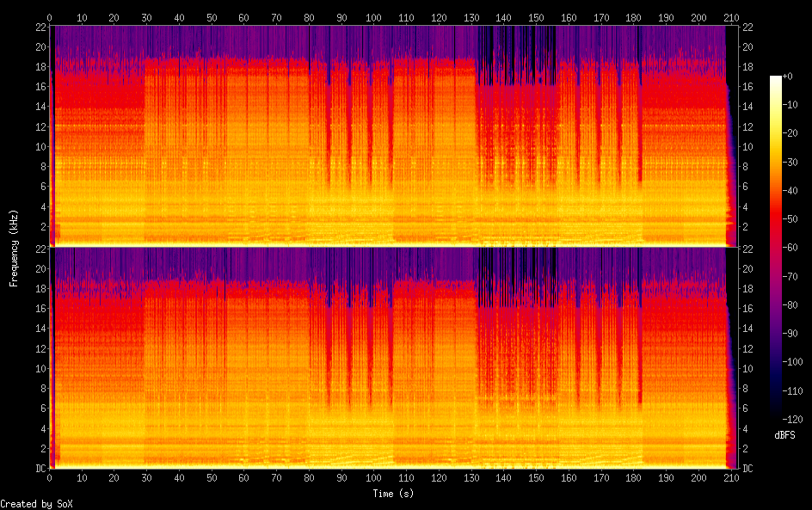Click the DC label on the right frequency axis
Image resolution: width=812 pixels, height=510 pixels.
pos(747,469)
